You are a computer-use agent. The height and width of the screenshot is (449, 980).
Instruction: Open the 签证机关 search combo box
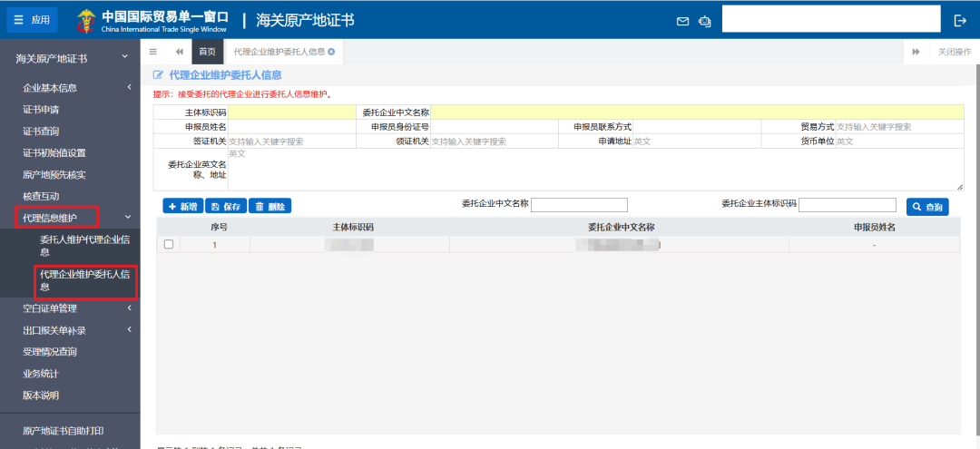[x=292, y=142]
